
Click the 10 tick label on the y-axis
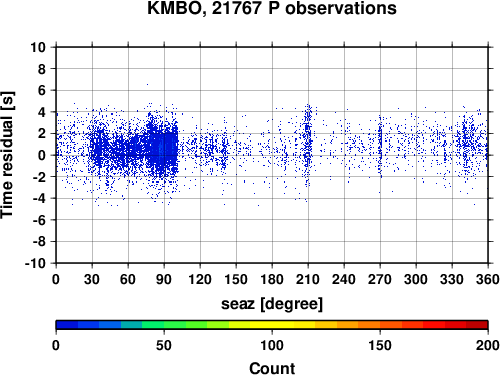[x=38, y=47]
